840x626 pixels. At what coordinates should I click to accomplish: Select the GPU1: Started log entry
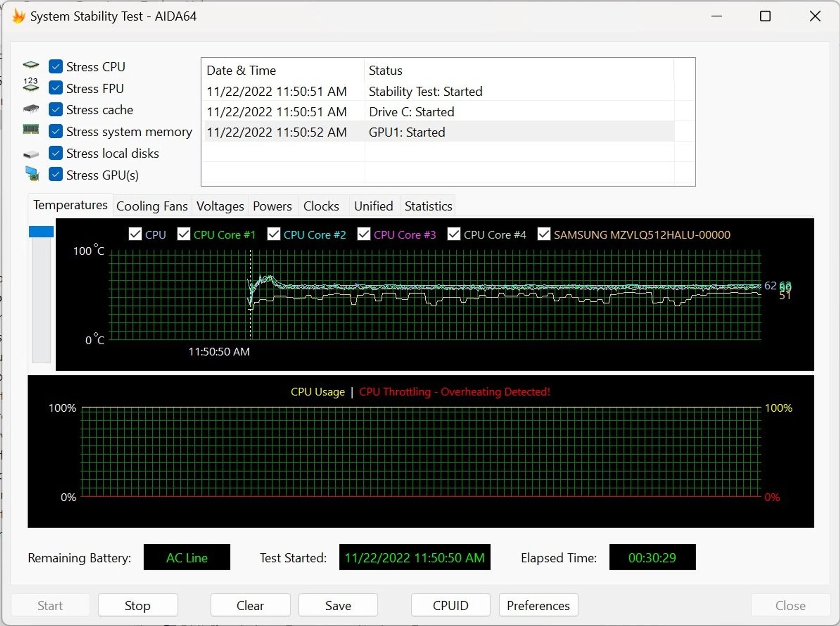click(x=407, y=132)
